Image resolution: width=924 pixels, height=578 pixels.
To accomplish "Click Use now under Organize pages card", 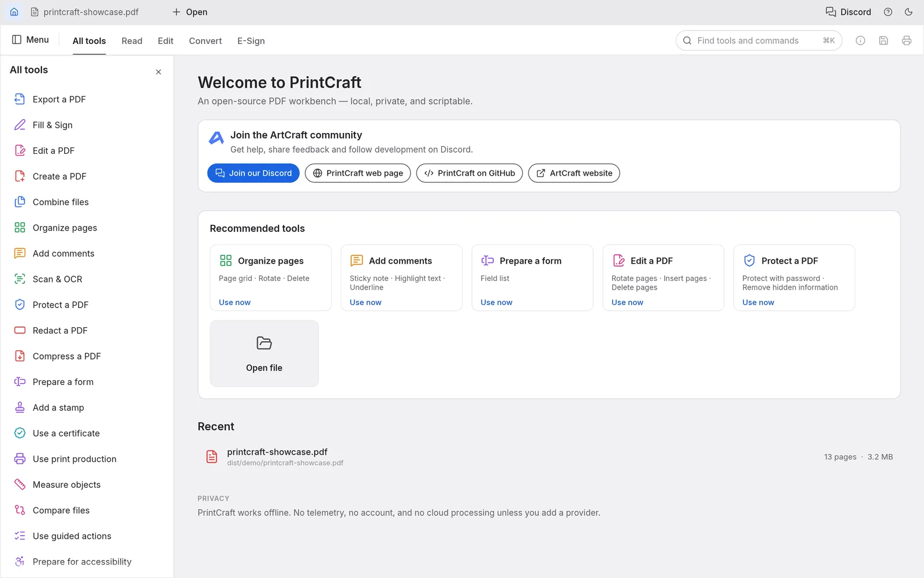I will [234, 302].
